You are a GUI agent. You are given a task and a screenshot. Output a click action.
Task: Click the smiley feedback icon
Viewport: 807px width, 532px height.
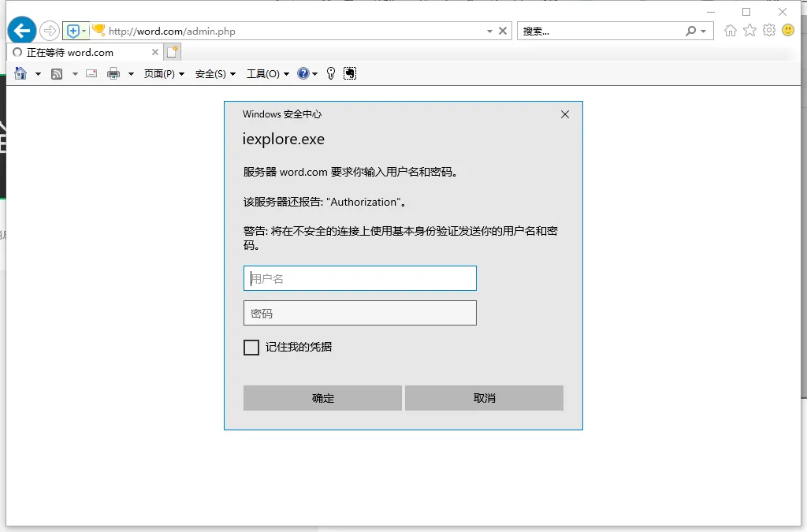(x=787, y=31)
